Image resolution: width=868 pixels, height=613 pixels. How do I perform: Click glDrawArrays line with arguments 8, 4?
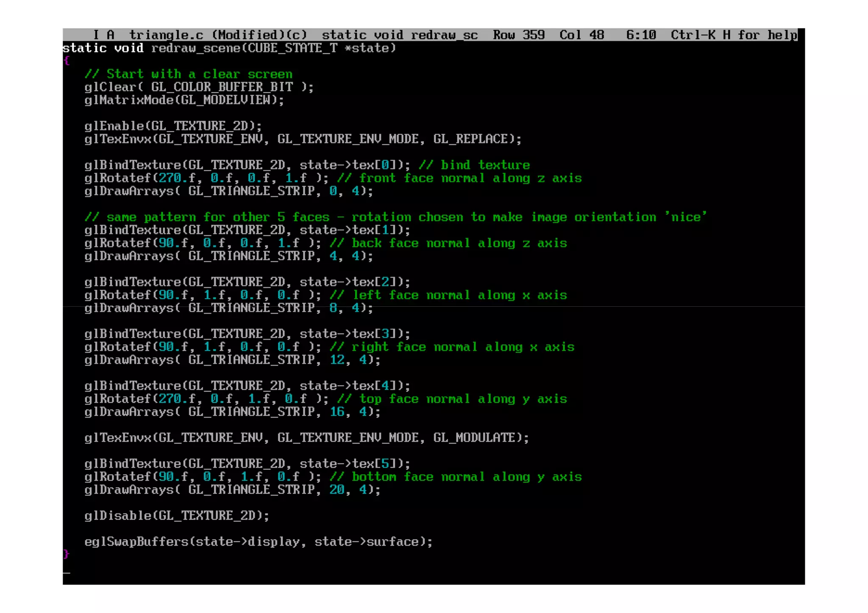[229, 308]
